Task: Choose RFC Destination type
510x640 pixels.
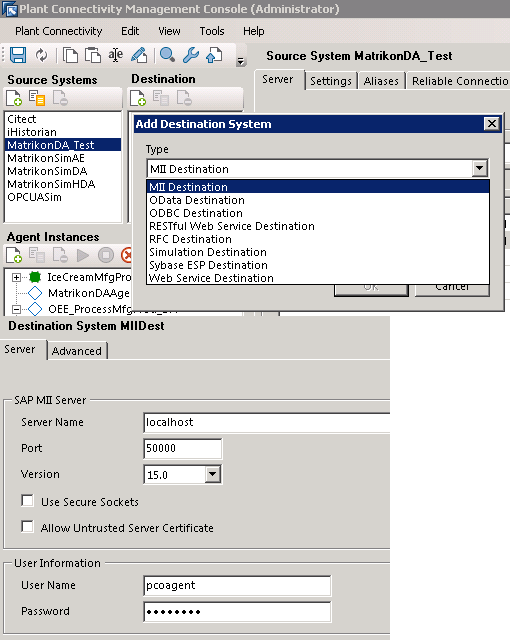Action: pyautogui.click(x=318, y=239)
